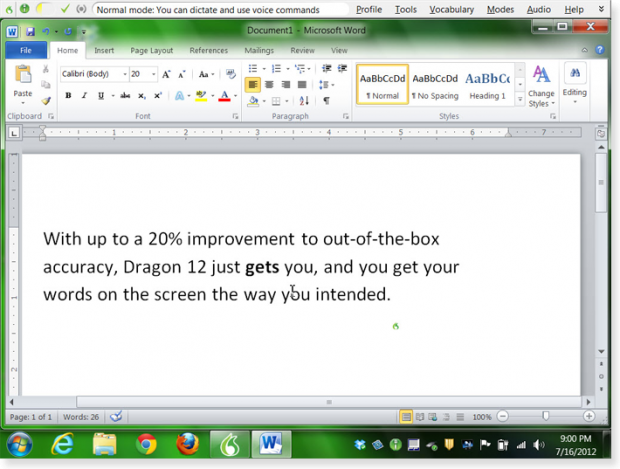Click the Shading paint bucket icon
The width and height of the screenshot is (620, 469).
pos(253,101)
